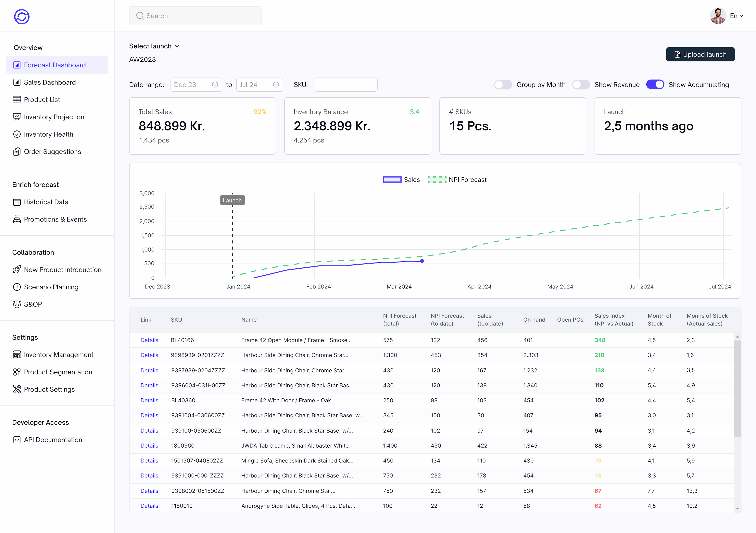Clear the Dec 23 start date
This screenshot has height=533, width=756.
click(x=215, y=85)
